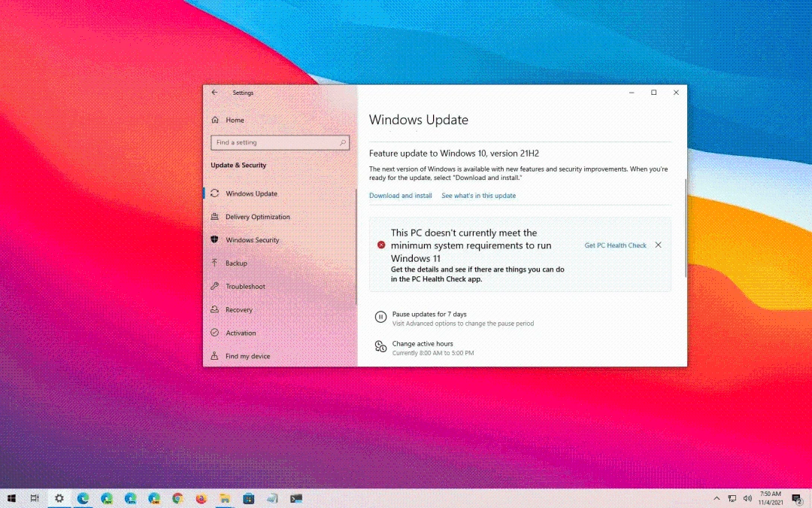This screenshot has width=812, height=508.
Task: Click the 'Feature update to Windows 10, version 21H2' text
Action: point(453,154)
